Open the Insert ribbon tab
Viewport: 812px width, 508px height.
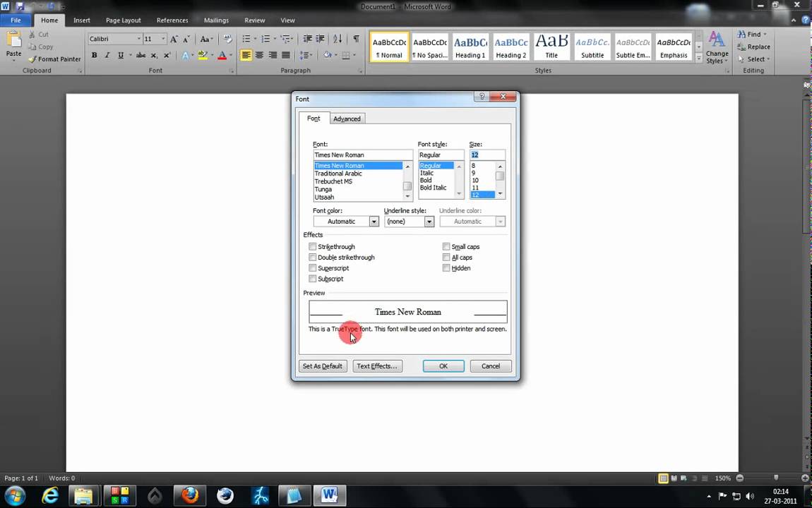coord(81,20)
